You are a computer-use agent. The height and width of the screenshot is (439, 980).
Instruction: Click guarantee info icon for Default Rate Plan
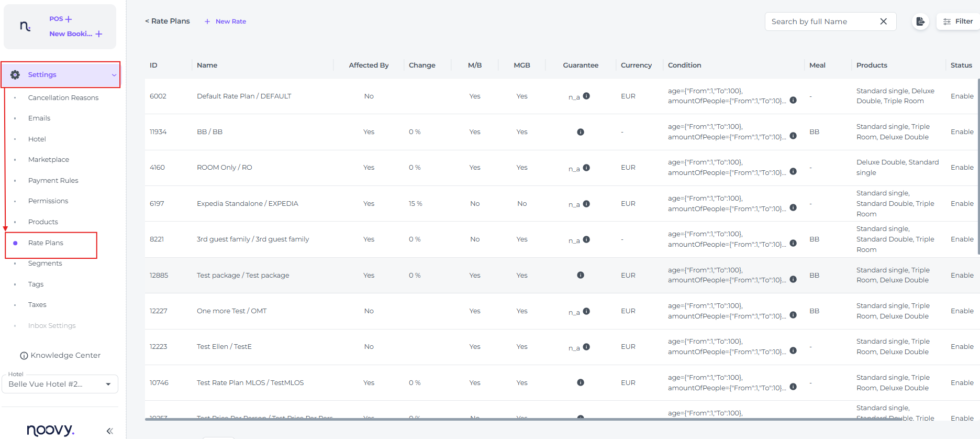point(586,96)
